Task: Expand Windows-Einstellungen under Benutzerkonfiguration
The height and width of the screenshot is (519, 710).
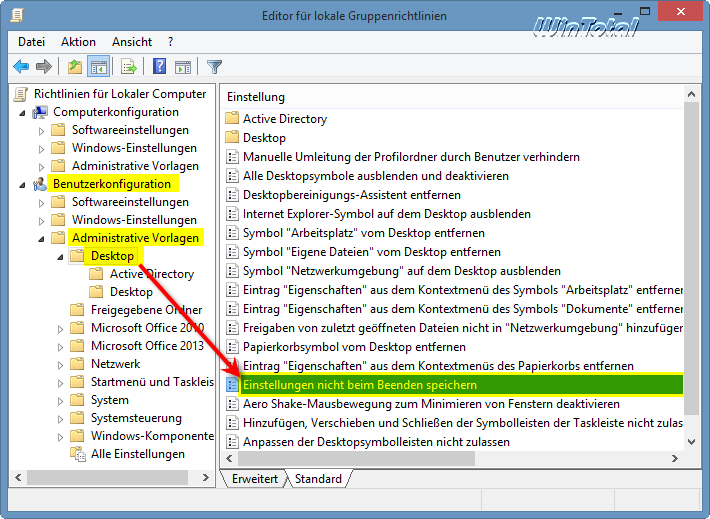Action: [42, 221]
